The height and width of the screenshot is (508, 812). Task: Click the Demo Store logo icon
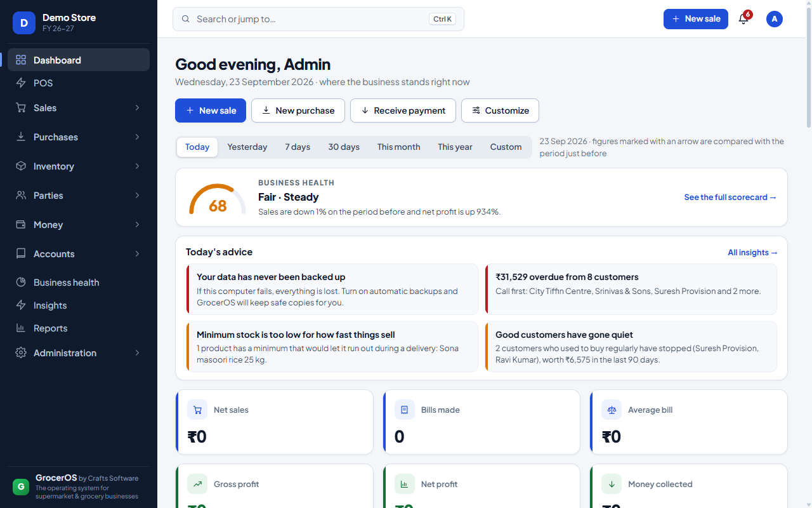tap(24, 23)
